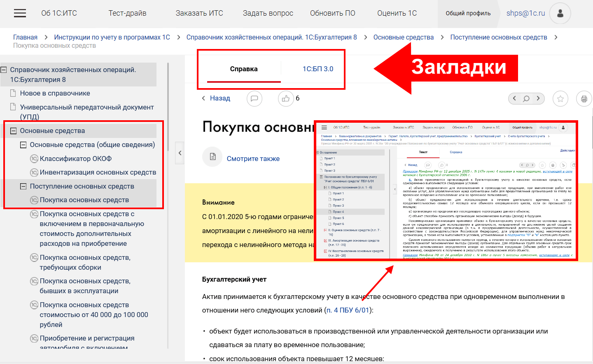Collapse the Поступление основных средств node
The image size is (593, 364).
click(23, 186)
